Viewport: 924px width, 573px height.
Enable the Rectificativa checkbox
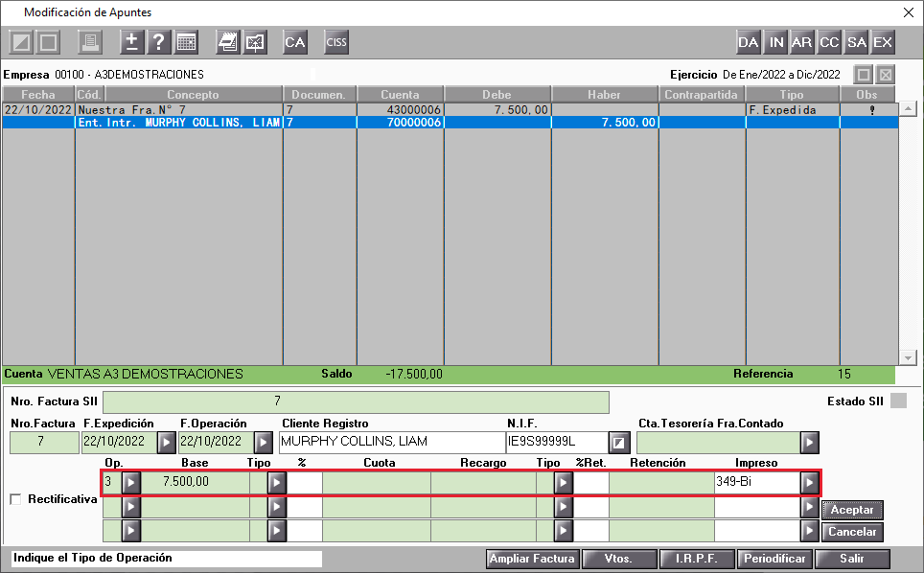16,499
